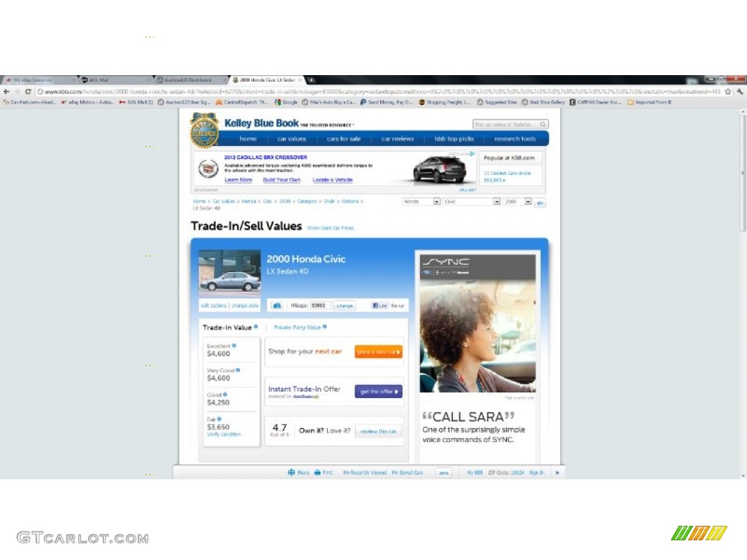Click the Mileage input field

(320, 306)
